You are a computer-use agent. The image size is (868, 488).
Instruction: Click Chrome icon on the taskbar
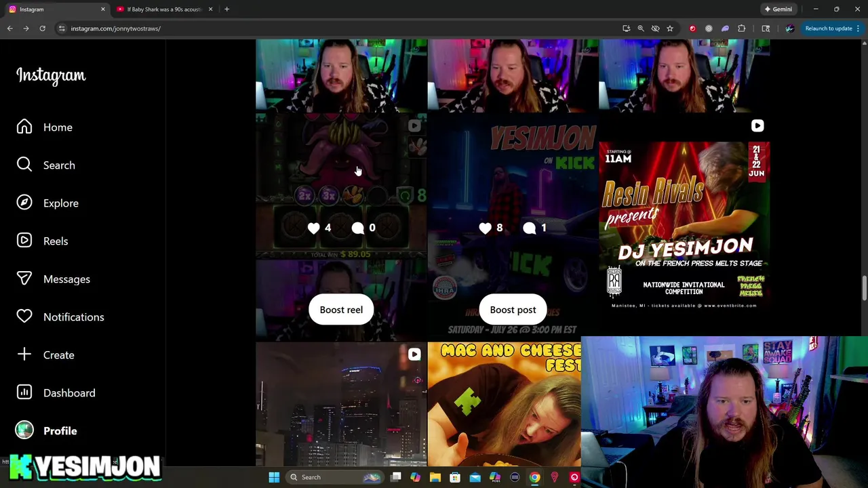coord(535,477)
